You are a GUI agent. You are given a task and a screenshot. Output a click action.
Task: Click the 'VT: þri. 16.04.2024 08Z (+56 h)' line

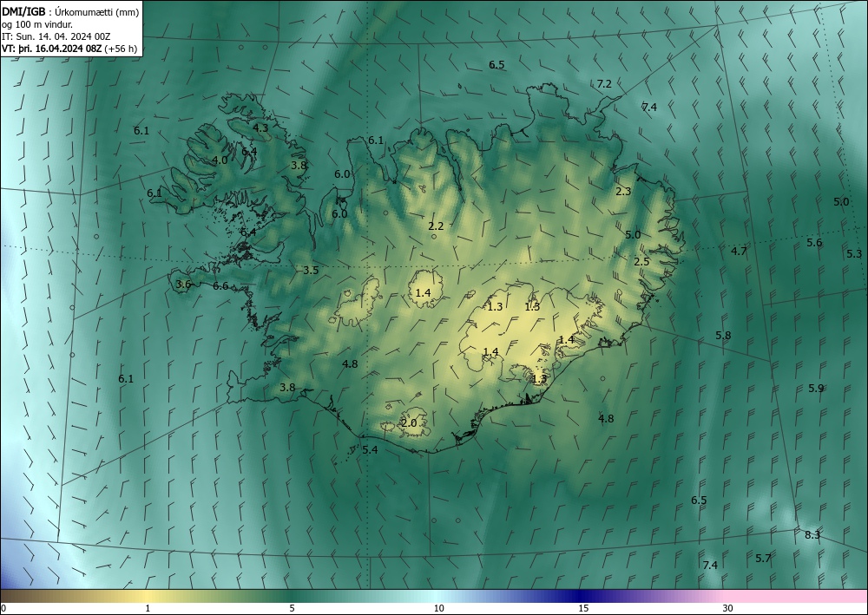pyautogui.click(x=69, y=49)
